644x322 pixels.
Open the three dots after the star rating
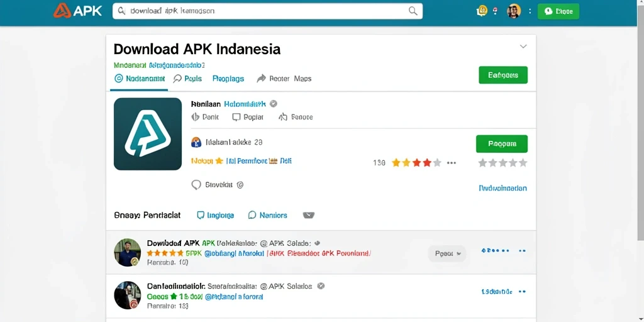click(452, 163)
